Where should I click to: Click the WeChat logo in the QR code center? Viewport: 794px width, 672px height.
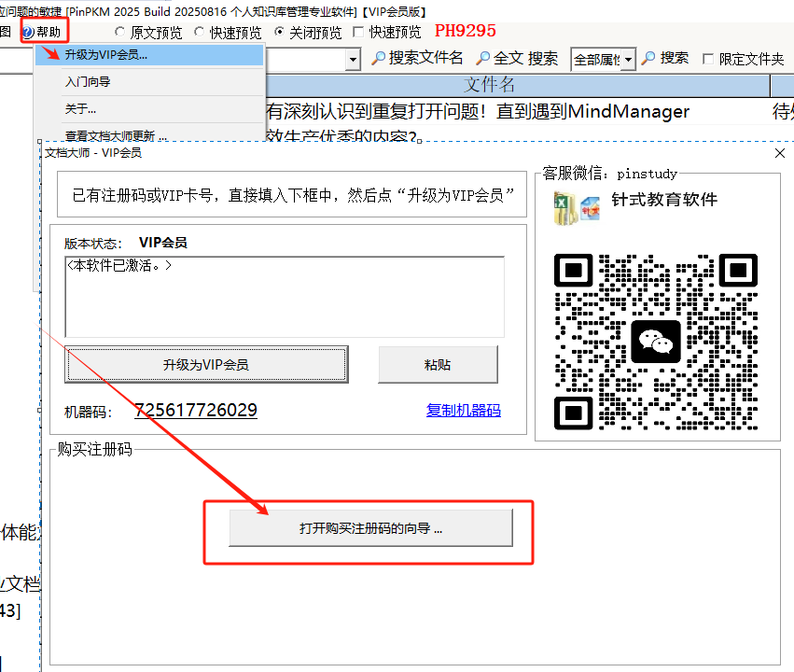point(655,343)
